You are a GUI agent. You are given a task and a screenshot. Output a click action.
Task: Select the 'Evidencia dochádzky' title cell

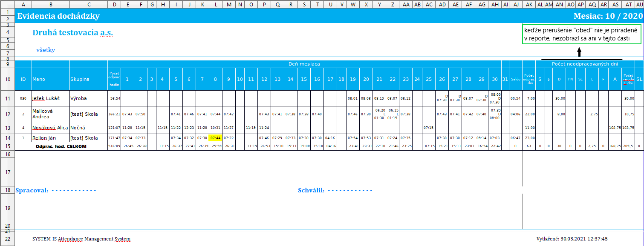[x=58, y=16]
